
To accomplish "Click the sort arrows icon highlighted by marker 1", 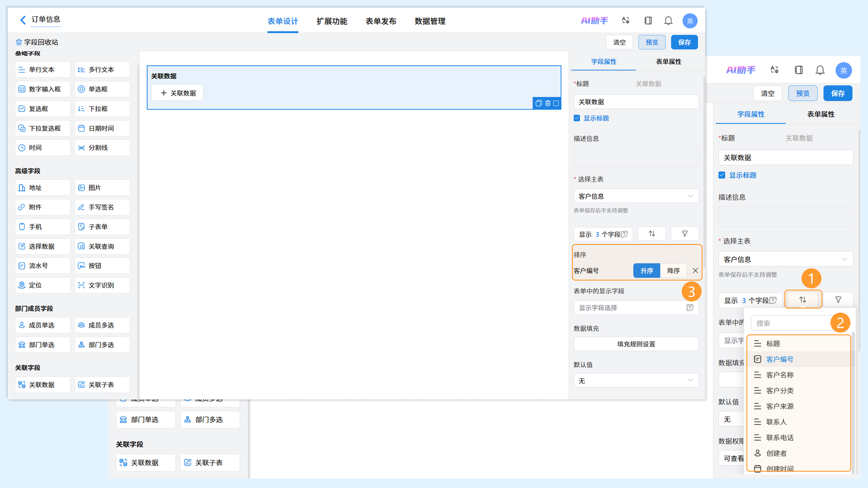I will (x=803, y=299).
